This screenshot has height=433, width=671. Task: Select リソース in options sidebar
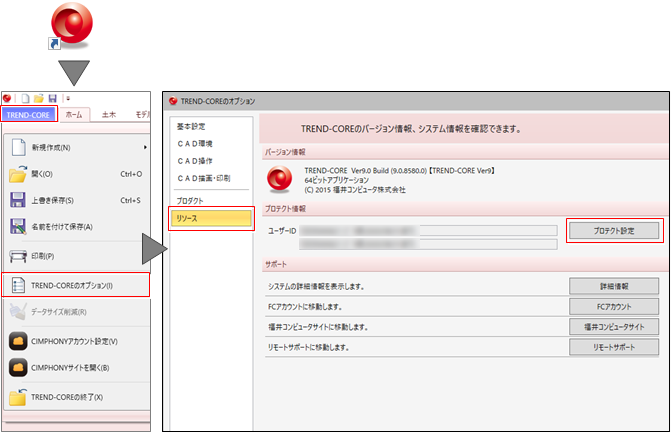point(211,218)
